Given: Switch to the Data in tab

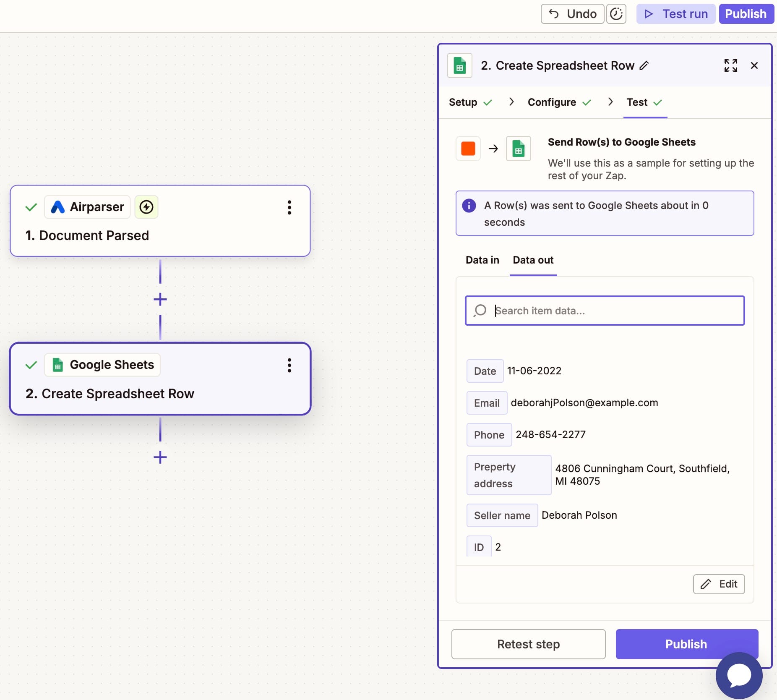Looking at the screenshot, I should [482, 260].
